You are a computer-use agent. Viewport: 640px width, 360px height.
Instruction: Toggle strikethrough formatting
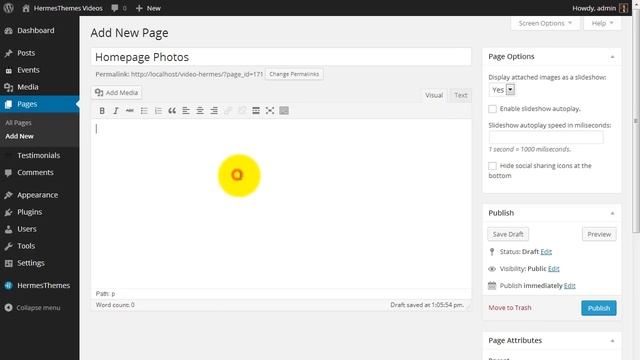tap(130, 111)
